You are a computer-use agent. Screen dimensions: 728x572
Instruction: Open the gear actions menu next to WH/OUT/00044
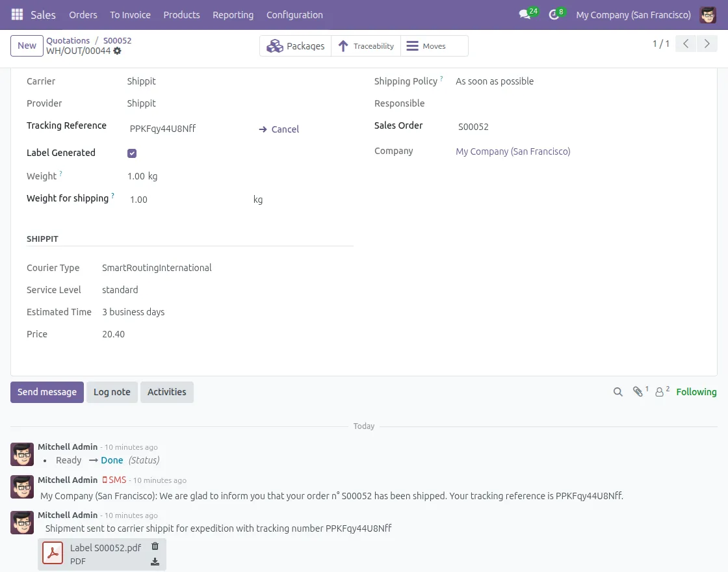(x=118, y=51)
